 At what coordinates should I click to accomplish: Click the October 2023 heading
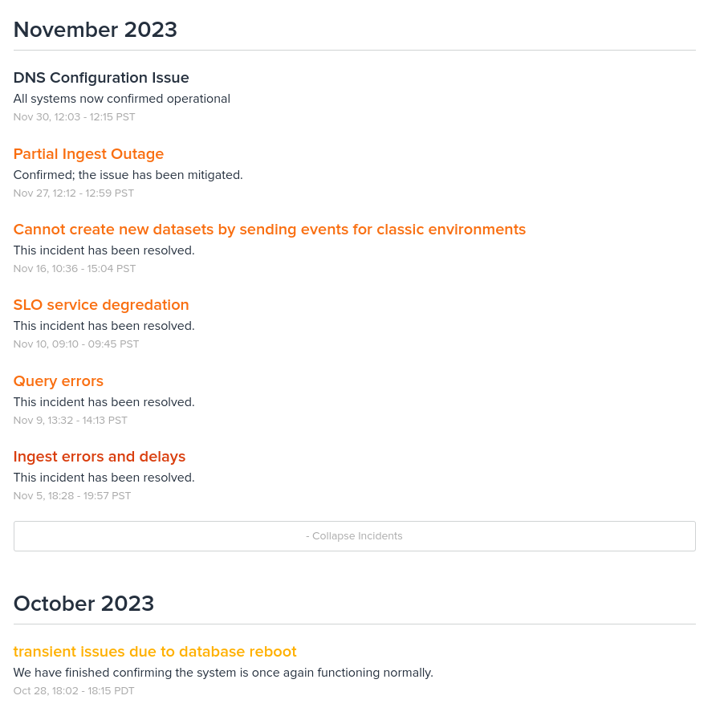pos(83,604)
